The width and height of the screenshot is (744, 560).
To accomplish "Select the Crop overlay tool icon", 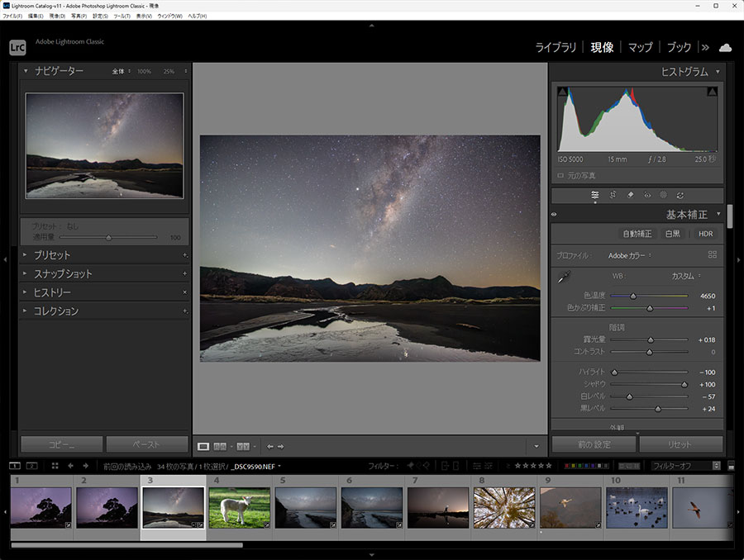I will tap(613, 195).
